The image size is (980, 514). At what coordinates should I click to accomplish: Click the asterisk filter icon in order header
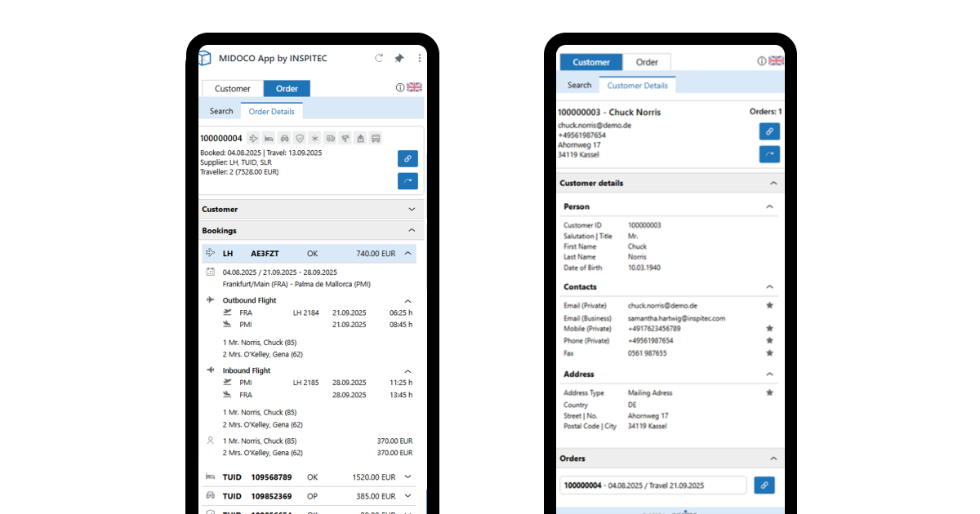click(314, 138)
